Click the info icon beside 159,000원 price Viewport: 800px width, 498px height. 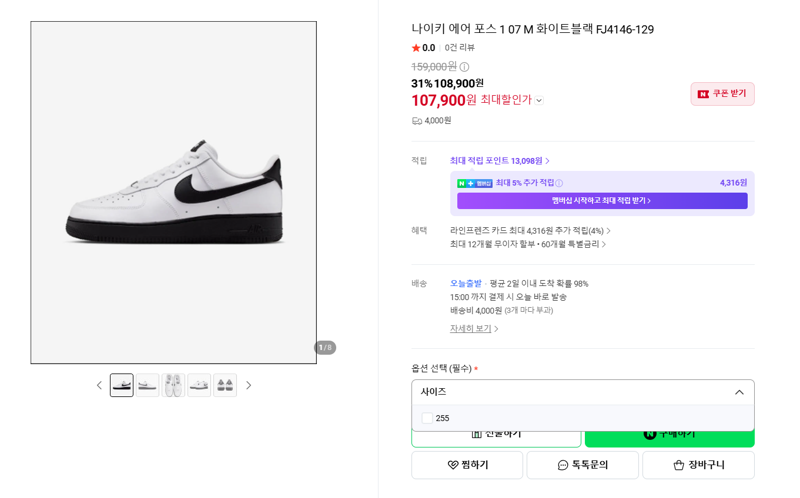pyautogui.click(x=464, y=67)
